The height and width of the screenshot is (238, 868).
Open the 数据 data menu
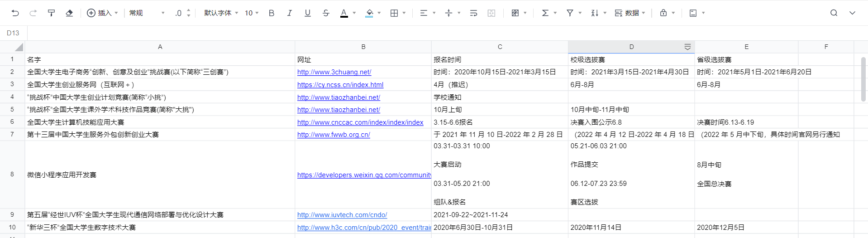point(630,13)
